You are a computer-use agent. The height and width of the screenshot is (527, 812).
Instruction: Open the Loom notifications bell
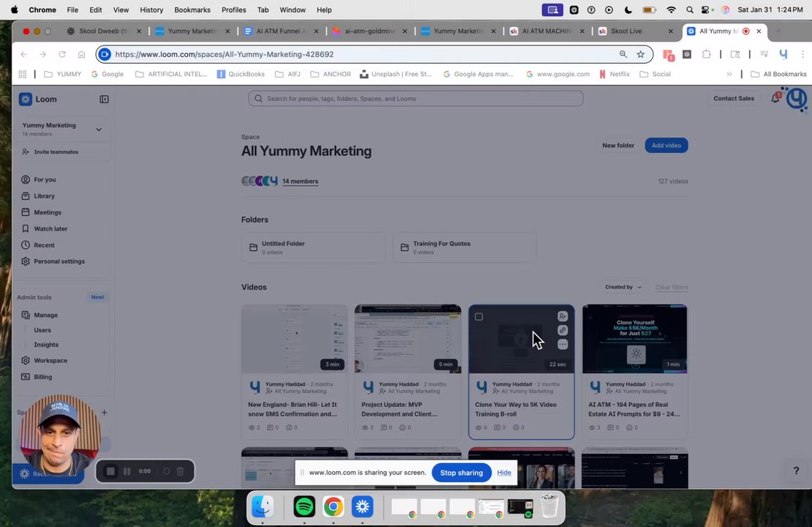tap(775, 98)
